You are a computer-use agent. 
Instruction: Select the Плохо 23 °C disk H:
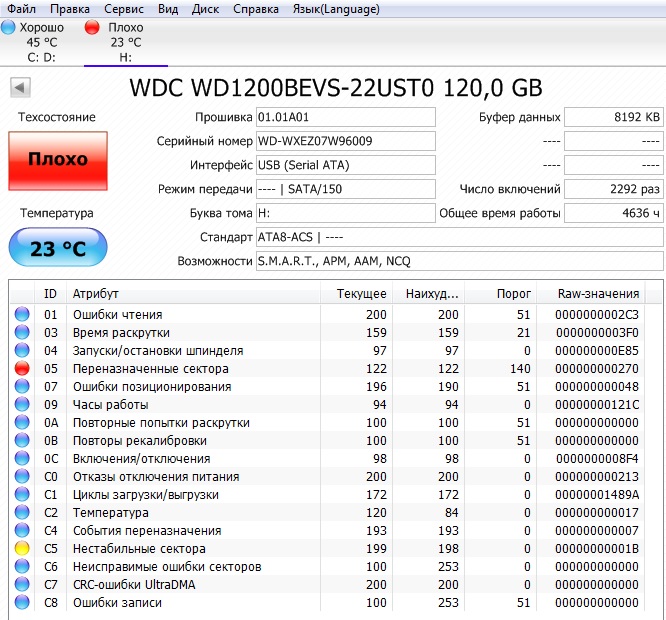point(126,42)
